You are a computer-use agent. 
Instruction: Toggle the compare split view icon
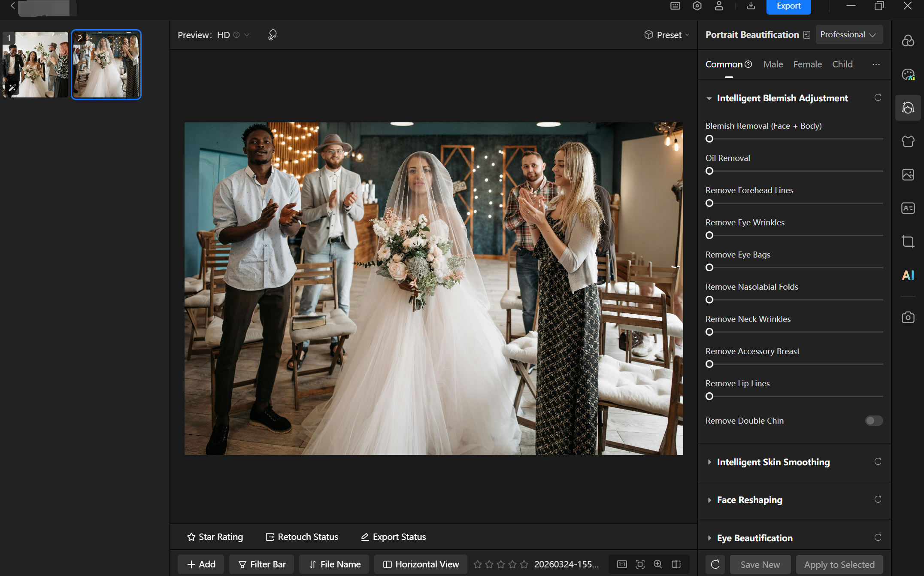(676, 564)
